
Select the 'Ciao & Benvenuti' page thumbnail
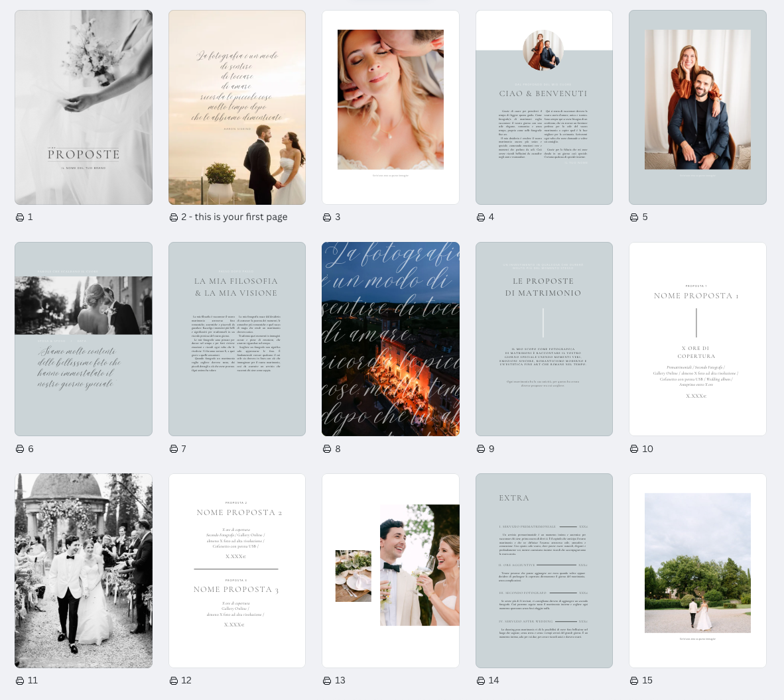pyautogui.click(x=544, y=107)
